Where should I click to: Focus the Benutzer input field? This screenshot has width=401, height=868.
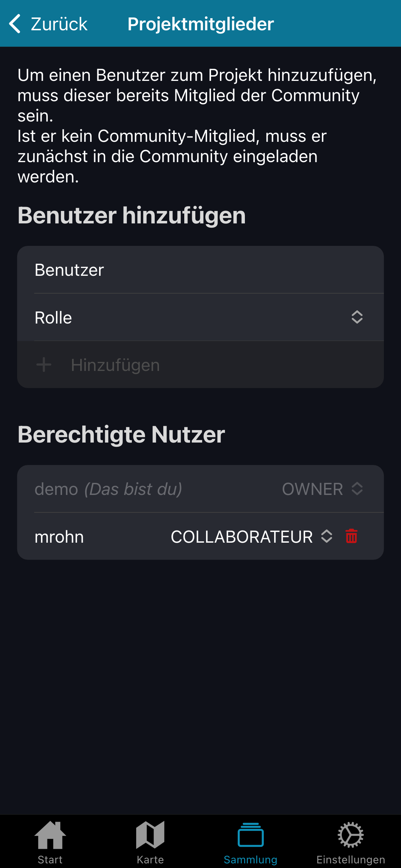(200, 270)
